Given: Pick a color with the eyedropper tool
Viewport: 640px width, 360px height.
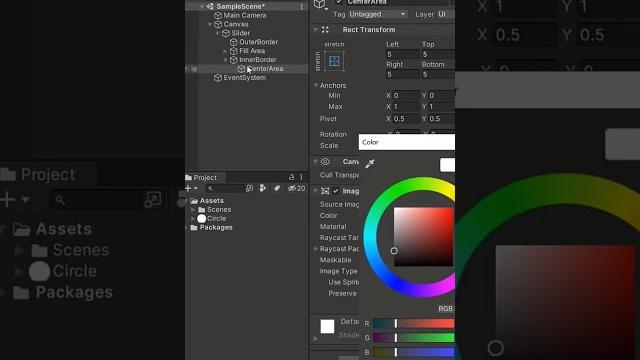Looking at the screenshot, I should click(370, 164).
